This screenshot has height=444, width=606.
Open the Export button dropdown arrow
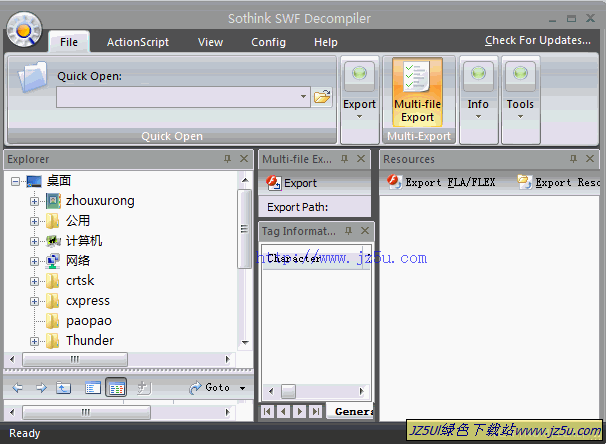[359, 117]
